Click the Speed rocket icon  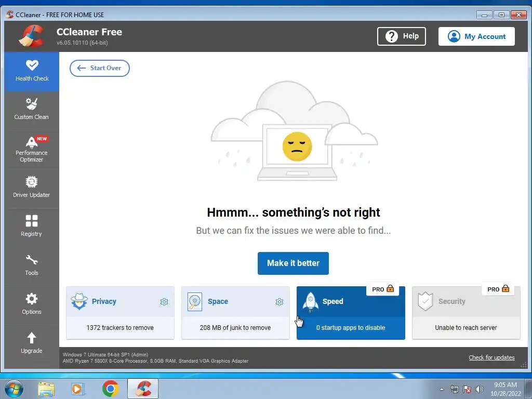311,302
